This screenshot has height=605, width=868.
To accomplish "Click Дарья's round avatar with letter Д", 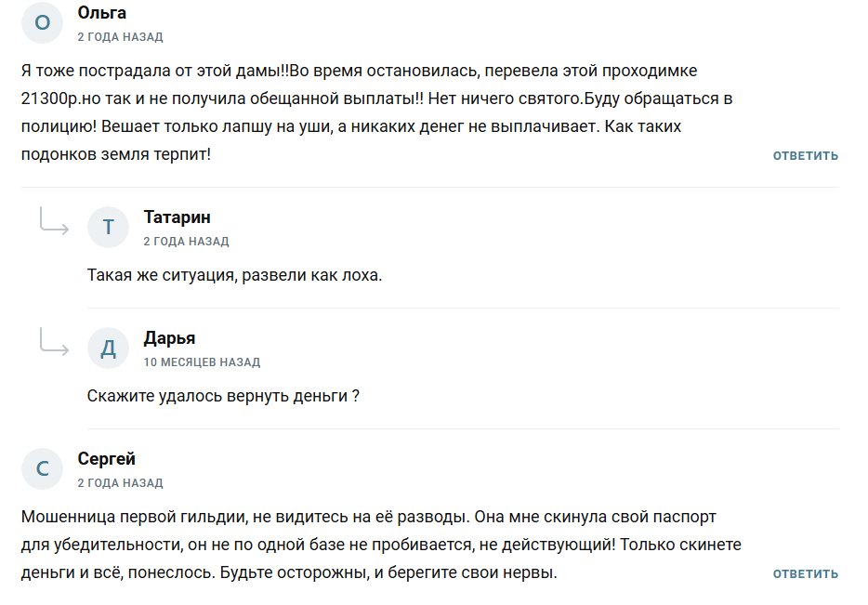I will point(109,348).
